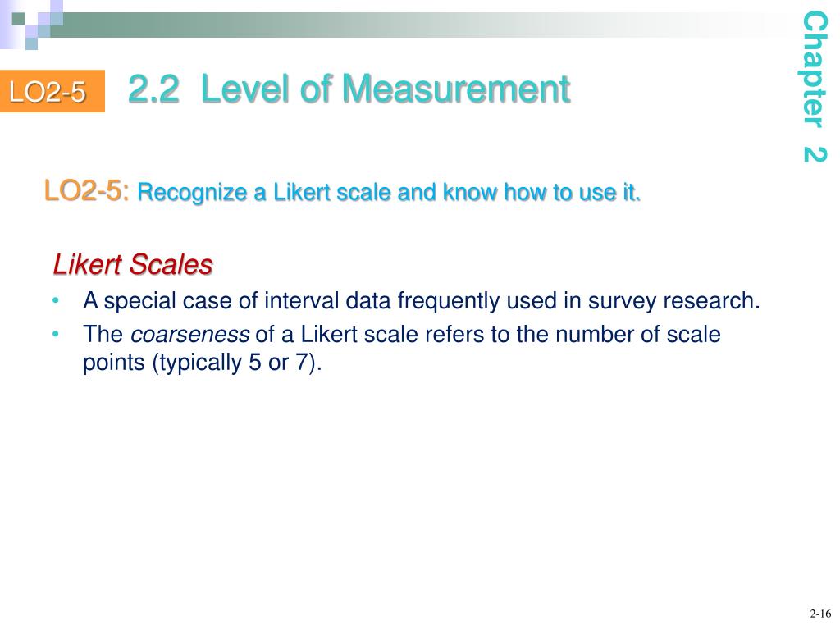The height and width of the screenshot is (630, 840).
Task: Click the italic word coarseness
Action: (190, 335)
